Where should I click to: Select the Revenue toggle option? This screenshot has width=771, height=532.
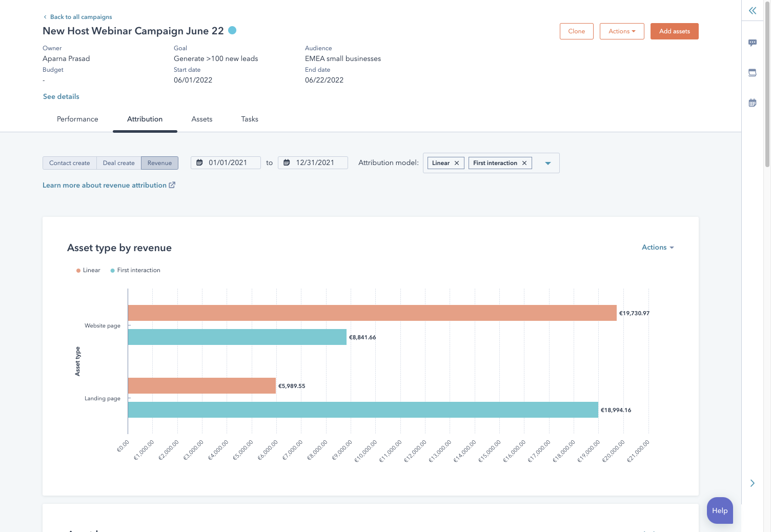click(x=159, y=163)
